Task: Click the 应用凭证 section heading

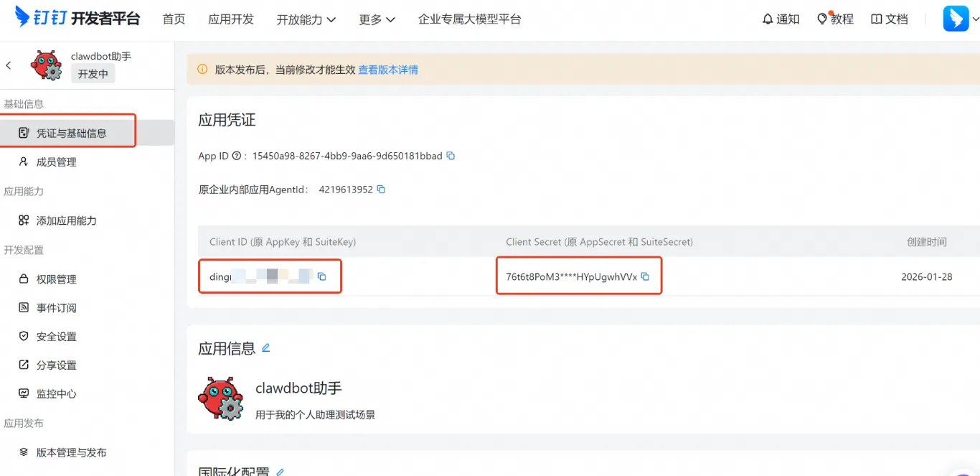Action: 227,120
